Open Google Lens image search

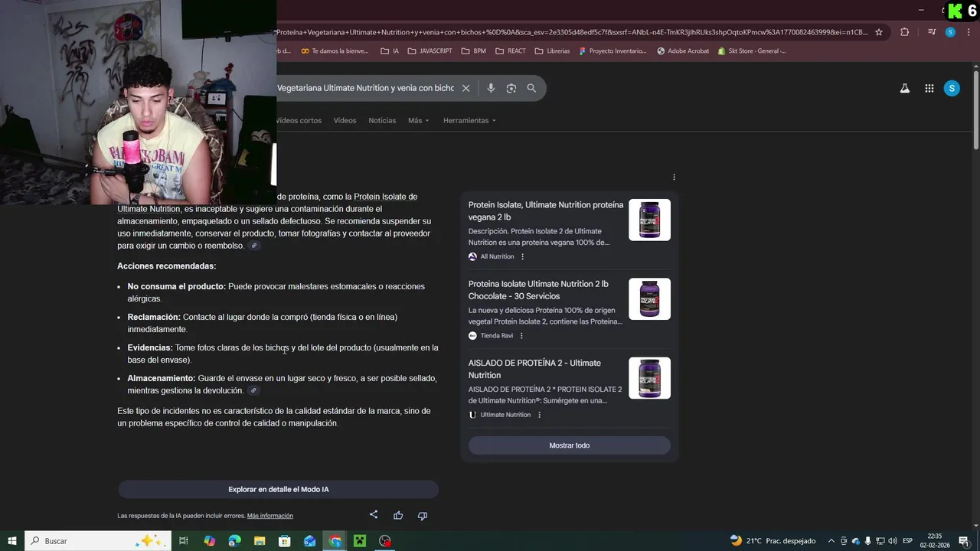pos(511,88)
